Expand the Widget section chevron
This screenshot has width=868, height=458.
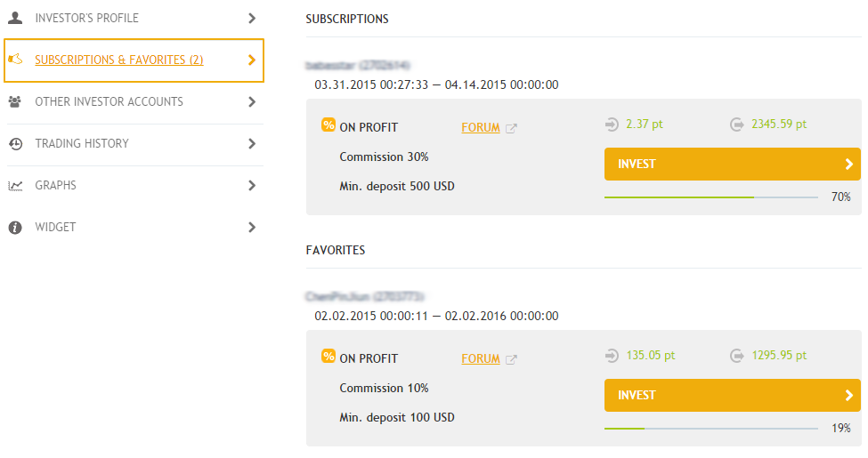pos(252,228)
